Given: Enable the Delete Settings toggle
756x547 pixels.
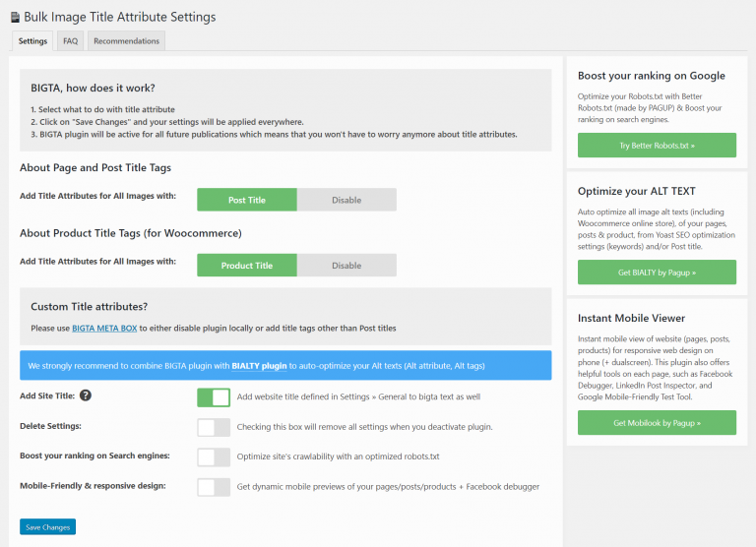Looking at the screenshot, I should coord(214,427).
